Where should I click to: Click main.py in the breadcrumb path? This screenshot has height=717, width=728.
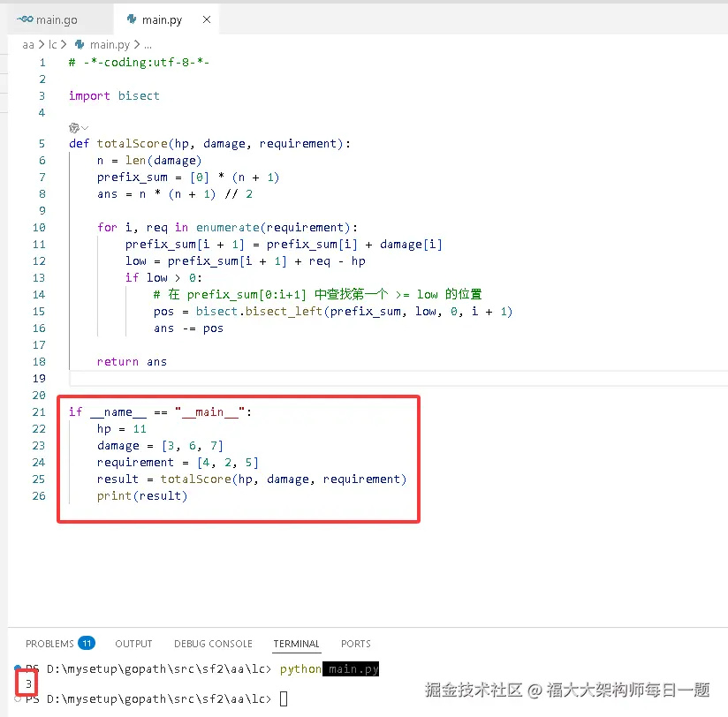(110, 44)
